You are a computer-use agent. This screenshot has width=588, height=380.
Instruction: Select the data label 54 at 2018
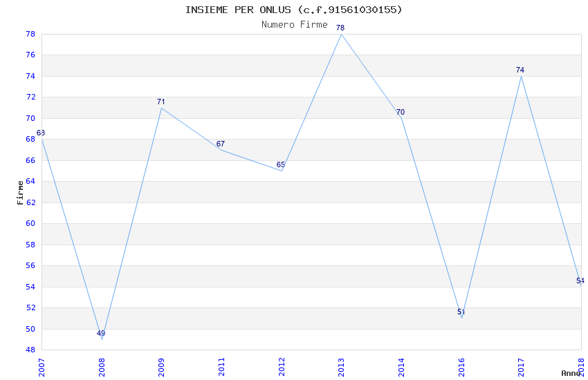click(x=580, y=281)
